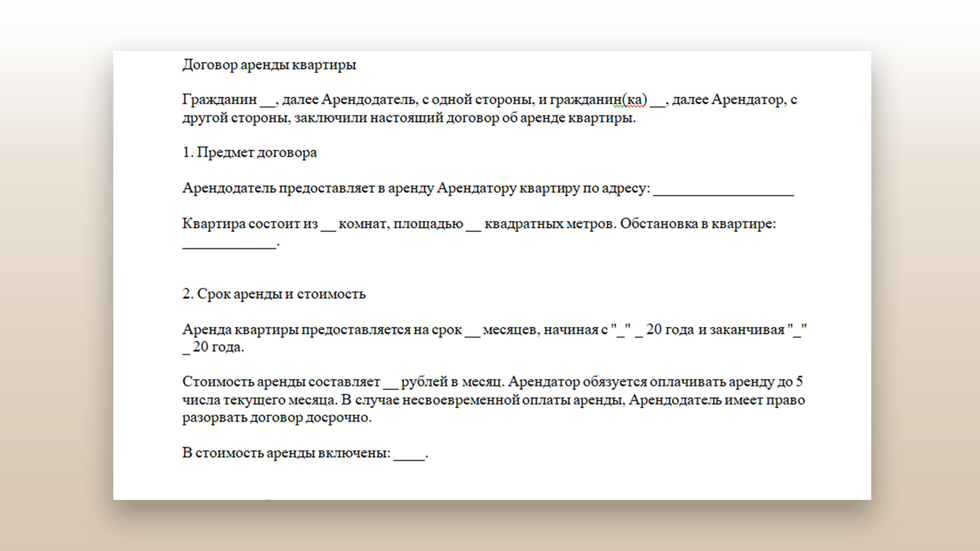Screen dimensions: 980x551
Task: Click the text "другой стороны, заключили настоящий договор"
Action: click(x=340, y=118)
